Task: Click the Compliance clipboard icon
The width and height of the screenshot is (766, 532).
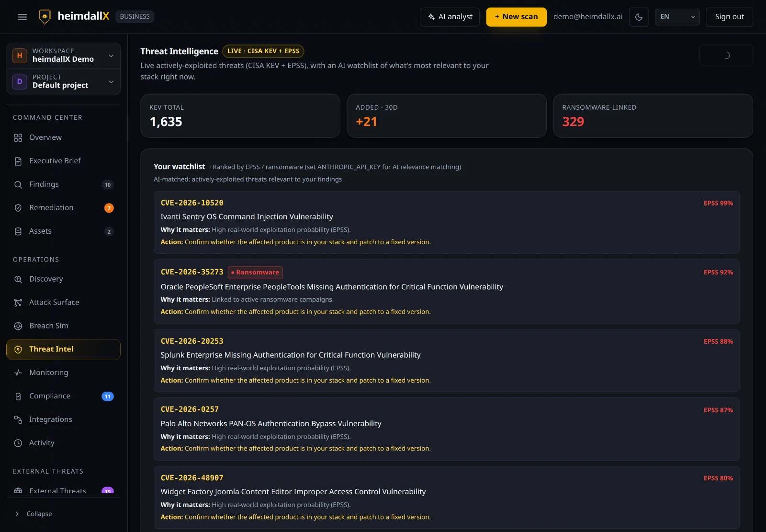Action: [x=18, y=396]
